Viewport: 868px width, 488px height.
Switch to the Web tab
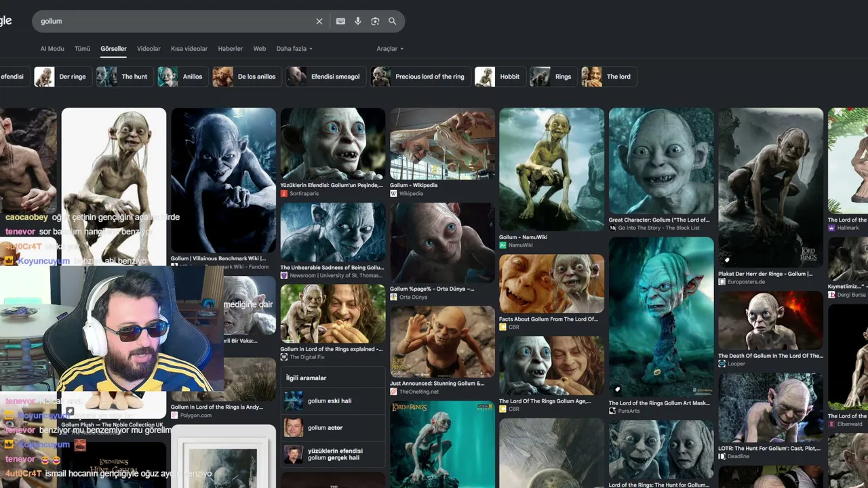pos(260,49)
